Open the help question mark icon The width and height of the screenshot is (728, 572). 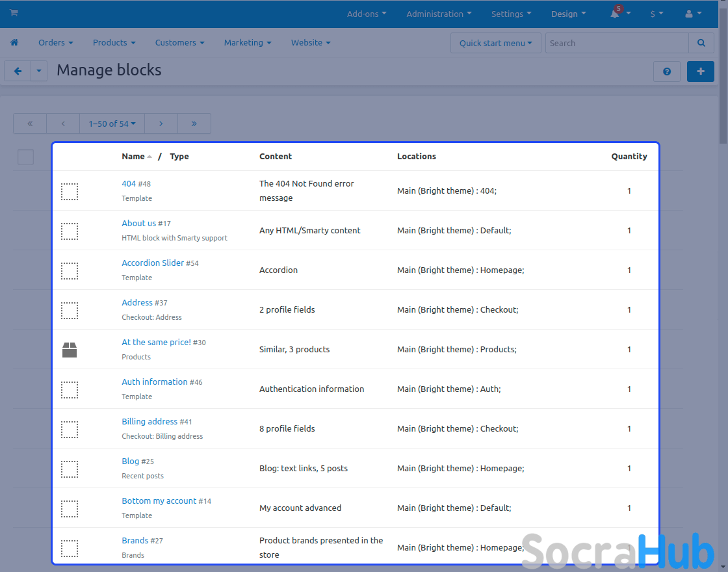666,71
